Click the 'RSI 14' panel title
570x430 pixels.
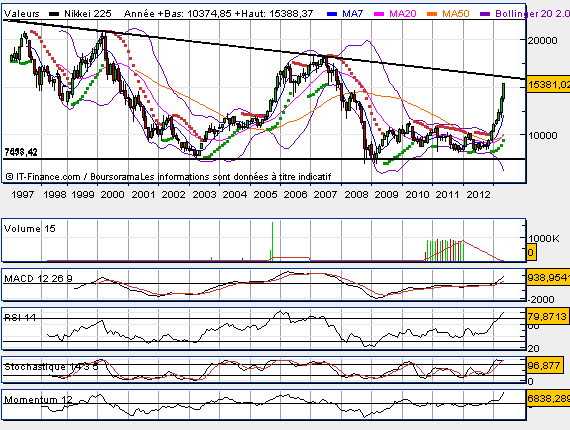(x=20, y=318)
